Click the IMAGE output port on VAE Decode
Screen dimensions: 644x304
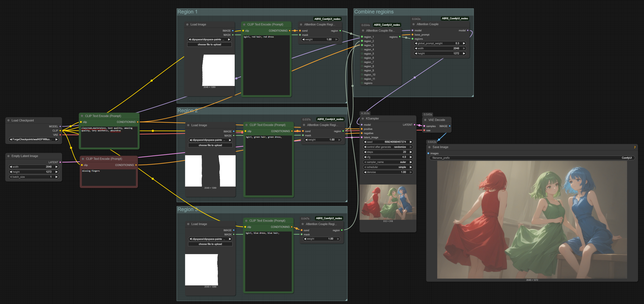[450, 126]
